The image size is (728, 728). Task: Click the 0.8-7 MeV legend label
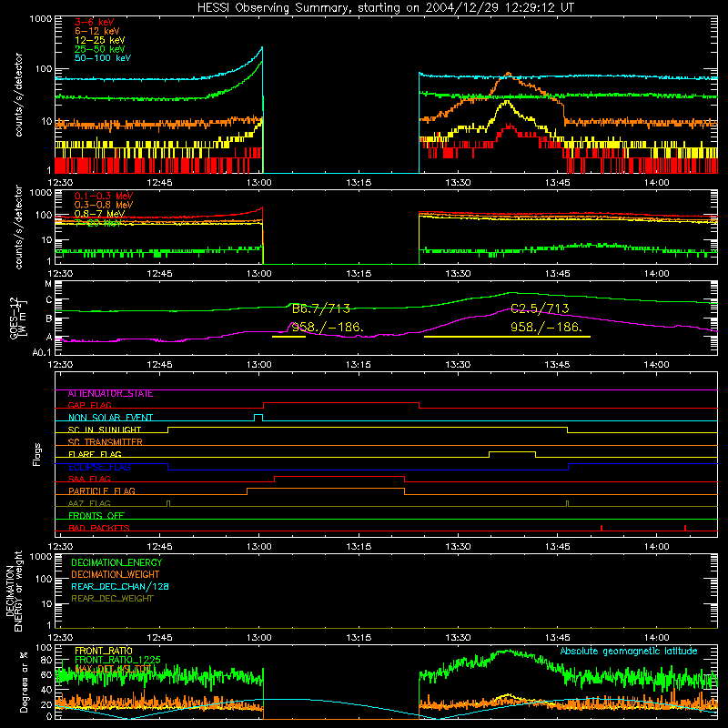pos(99,214)
